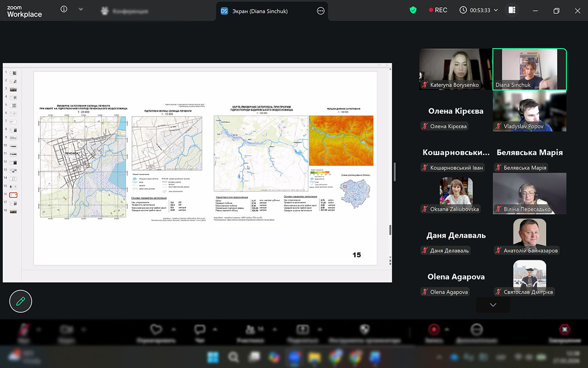Click the Share screen icon in toolbar
The width and height of the screenshot is (588, 368).
pyautogui.click(x=303, y=329)
